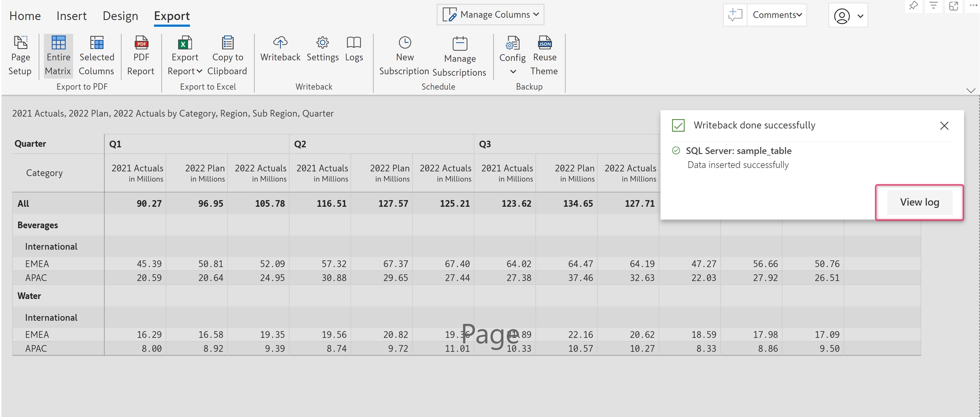Click the Writeback cloud icon
Image resolution: width=980 pixels, height=417 pixels.
pos(280,43)
